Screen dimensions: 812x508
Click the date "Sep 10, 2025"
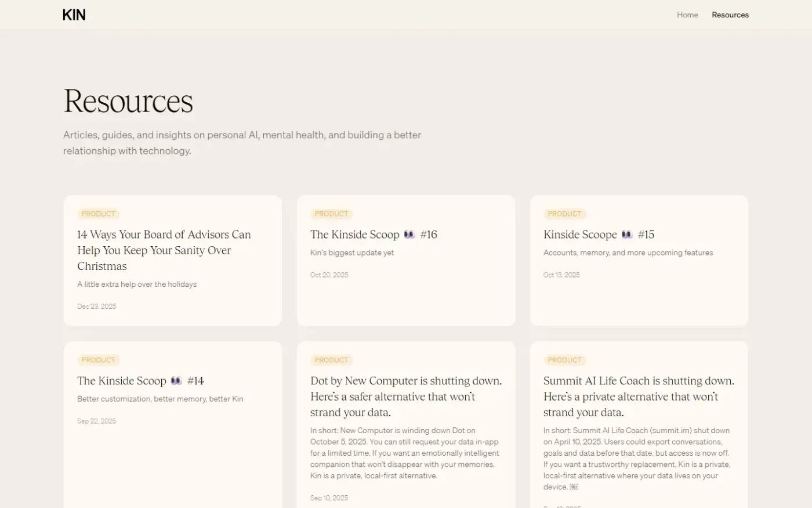click(329, 498)
